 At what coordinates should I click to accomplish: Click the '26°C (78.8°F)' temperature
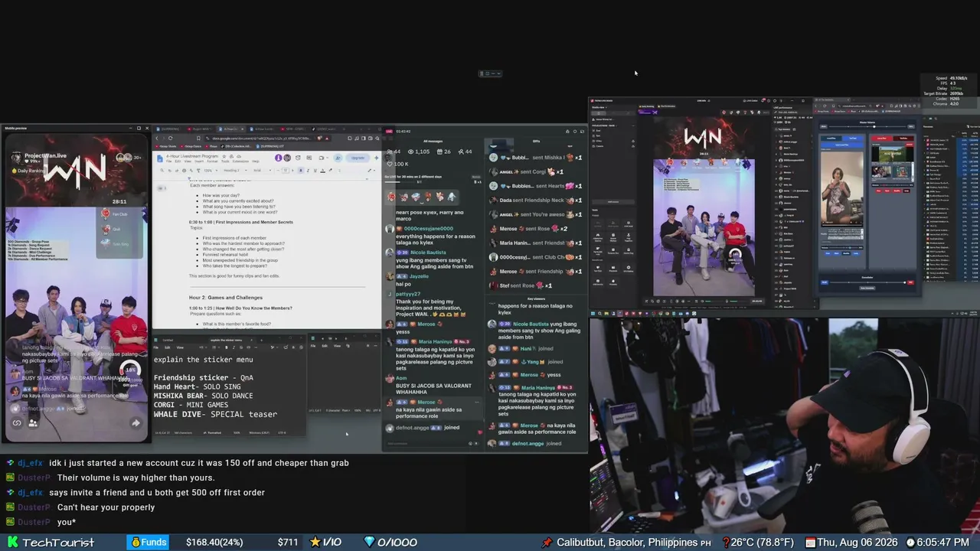pos(763,543)
